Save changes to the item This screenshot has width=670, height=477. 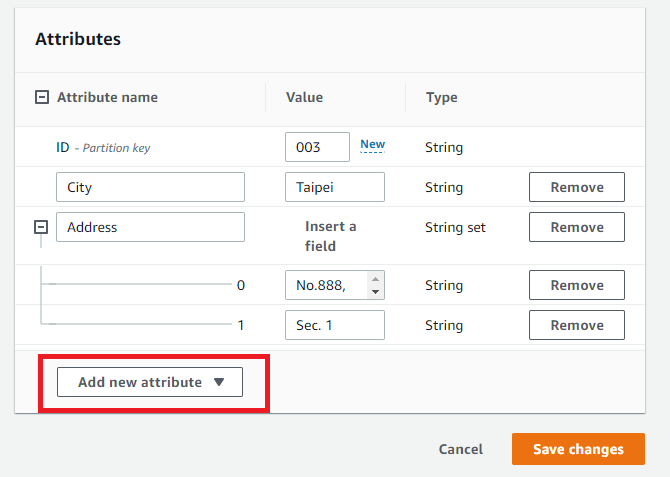[x=578, y=449]
